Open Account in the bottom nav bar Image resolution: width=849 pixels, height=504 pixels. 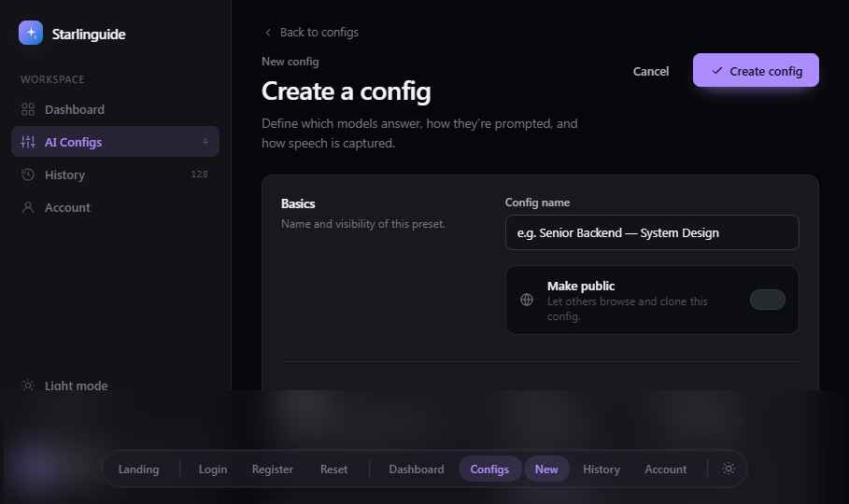(x=665, y=469)
